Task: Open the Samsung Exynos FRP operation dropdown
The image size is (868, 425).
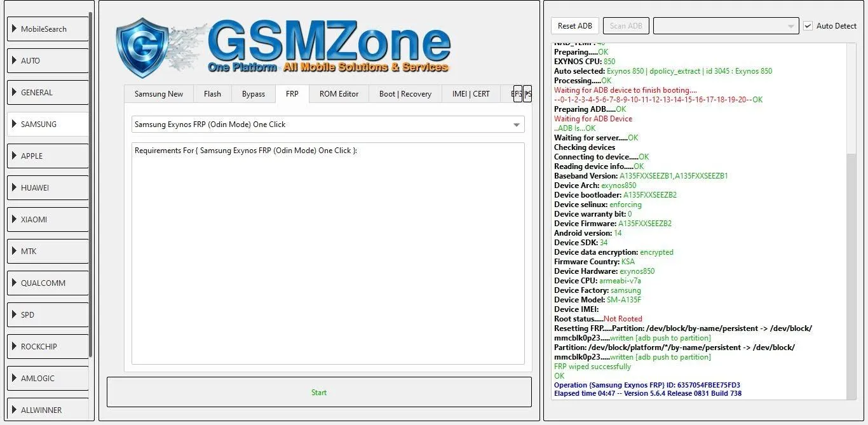Action: [x=328, y=125]
